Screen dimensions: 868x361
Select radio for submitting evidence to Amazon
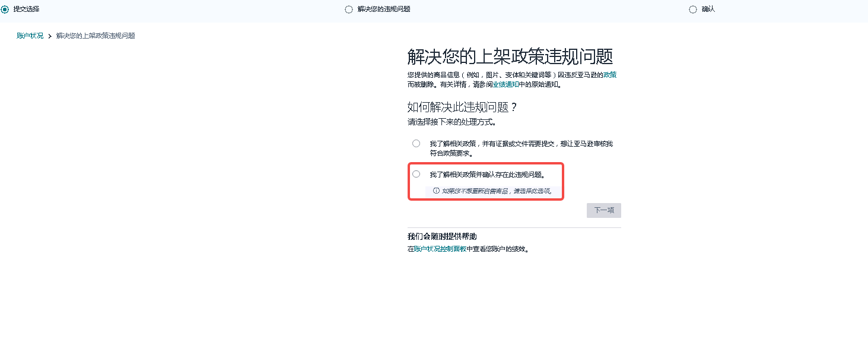416,143
